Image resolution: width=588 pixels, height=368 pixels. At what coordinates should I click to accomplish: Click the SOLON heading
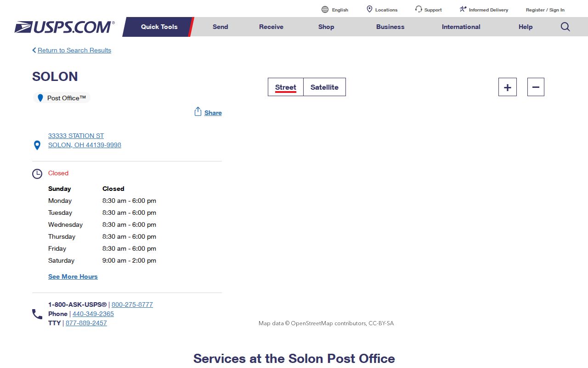(55, 76)
